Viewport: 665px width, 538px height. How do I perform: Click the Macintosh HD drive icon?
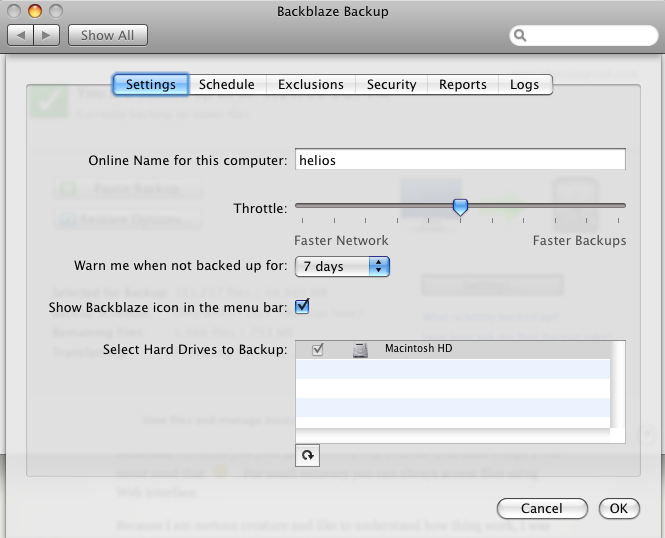coord(360,350)
